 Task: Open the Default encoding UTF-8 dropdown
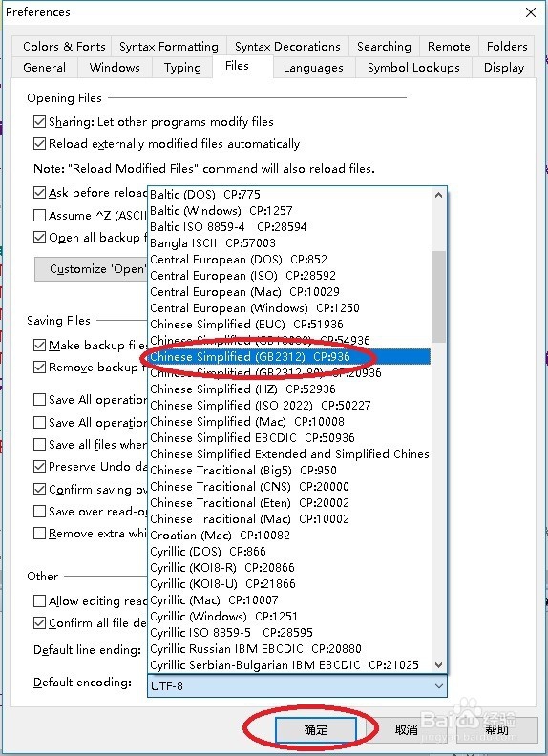[x=297, y=685]
